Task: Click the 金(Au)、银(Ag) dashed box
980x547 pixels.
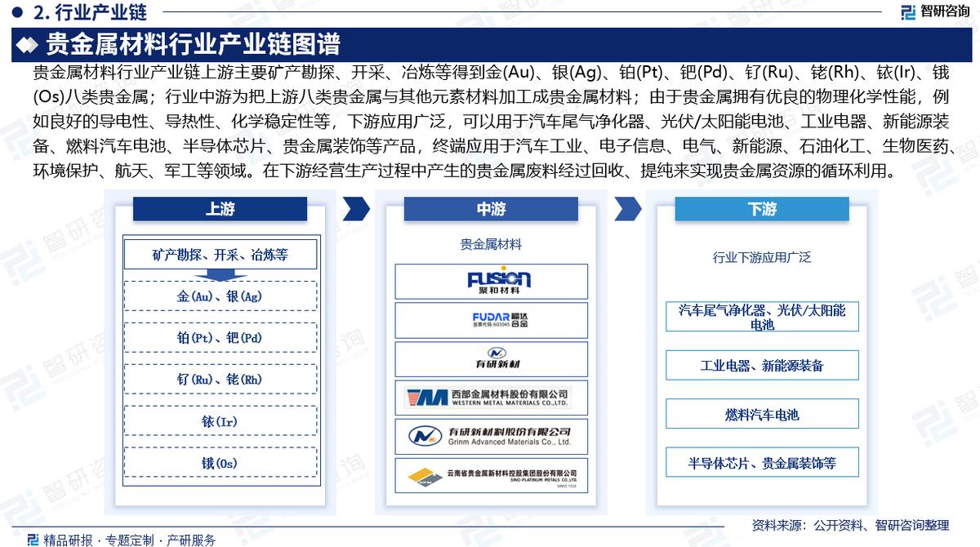Action: coord(220,296)
